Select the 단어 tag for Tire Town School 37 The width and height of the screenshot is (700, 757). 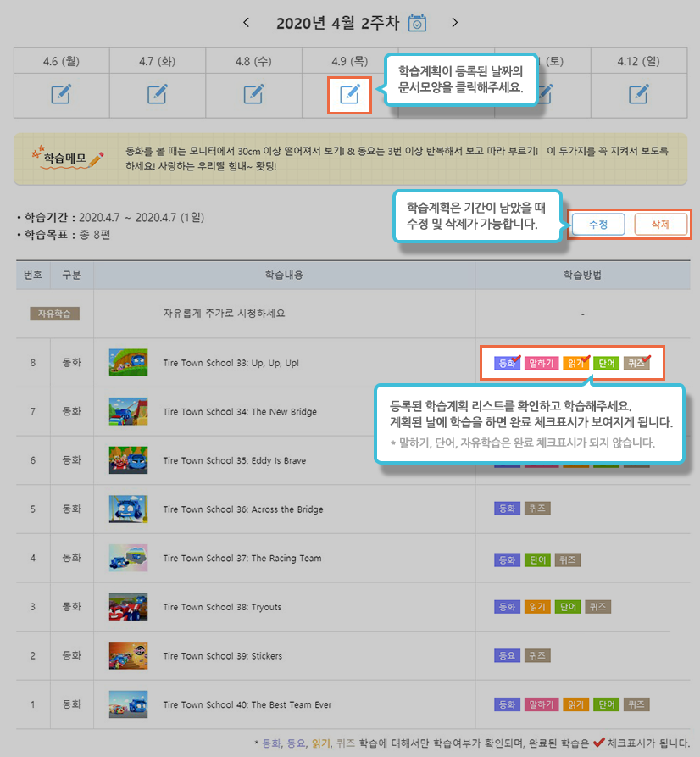tap(537, 559)
